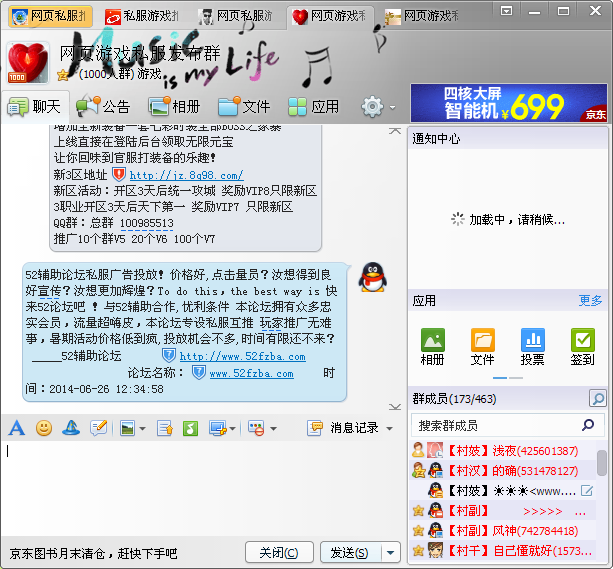Open the emoji smiley picker
The width and height of the screenshot is (613, 569).
tap(44, 428)
